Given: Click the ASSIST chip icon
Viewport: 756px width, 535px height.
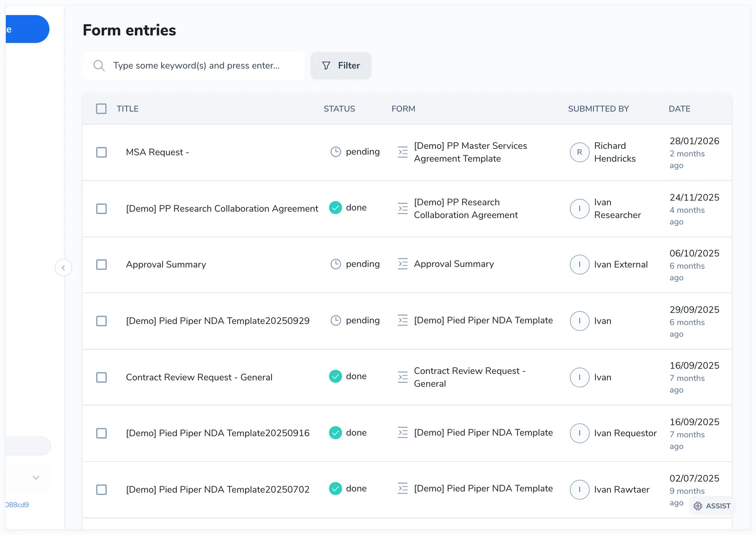Looking at the screenshot, I should tap(698, 506).
